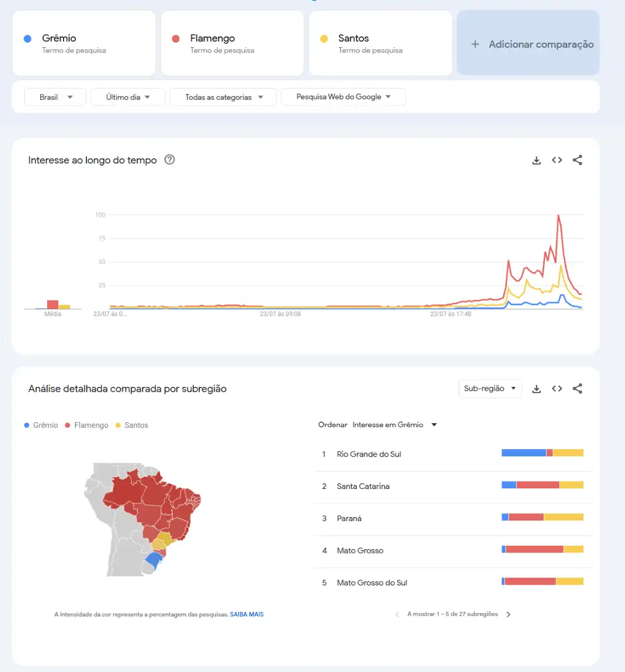The height and width of the screenshot is (672, 625).
Task: Open embed code for interest over time chart
Action: 557,160
